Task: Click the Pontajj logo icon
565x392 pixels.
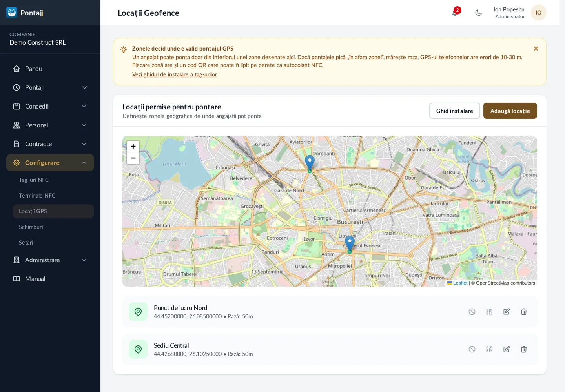Action: (x=12, y=13)
